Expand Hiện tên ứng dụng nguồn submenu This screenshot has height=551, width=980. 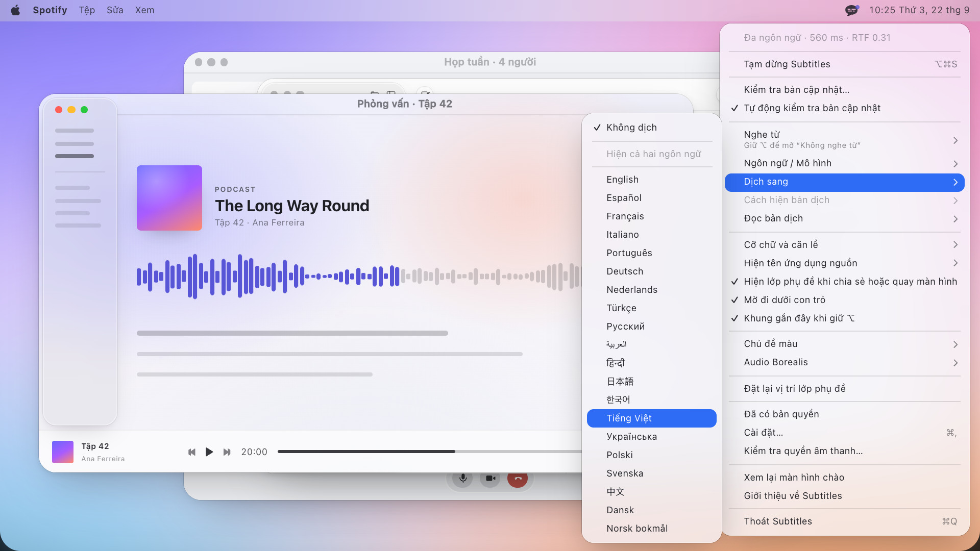[845, 263]
